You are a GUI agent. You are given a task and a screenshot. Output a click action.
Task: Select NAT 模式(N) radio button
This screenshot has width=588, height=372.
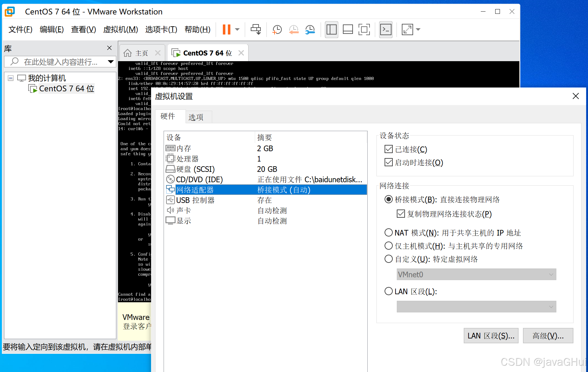pos(389,232)
